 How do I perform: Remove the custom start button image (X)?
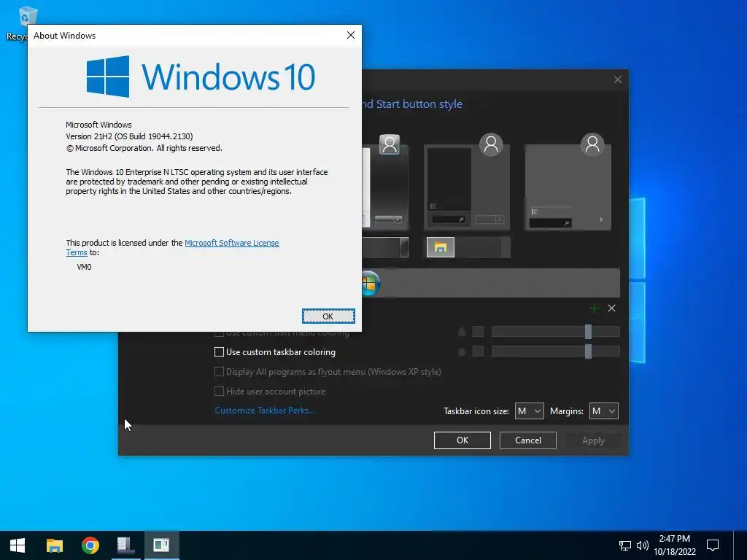click(x=612, y=308)
